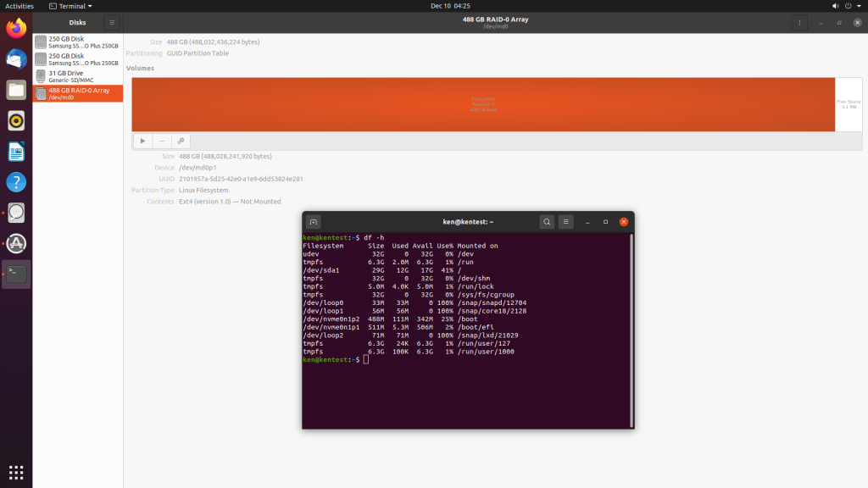Click the Ext4 (version 1.0) — Not Mounted text
The height and width of the screenshot is (488, 868).
pyautogui.click(x=230, y=202)
